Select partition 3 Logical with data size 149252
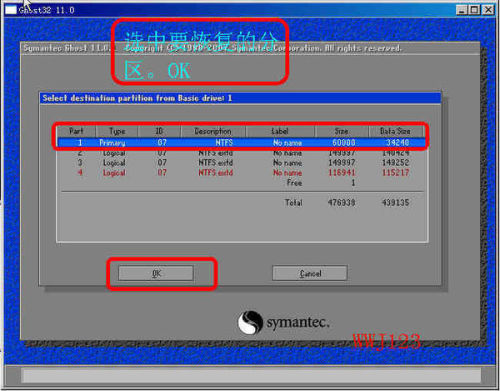The width and height of the screenshot is (500, 391). tap(241, 163)
